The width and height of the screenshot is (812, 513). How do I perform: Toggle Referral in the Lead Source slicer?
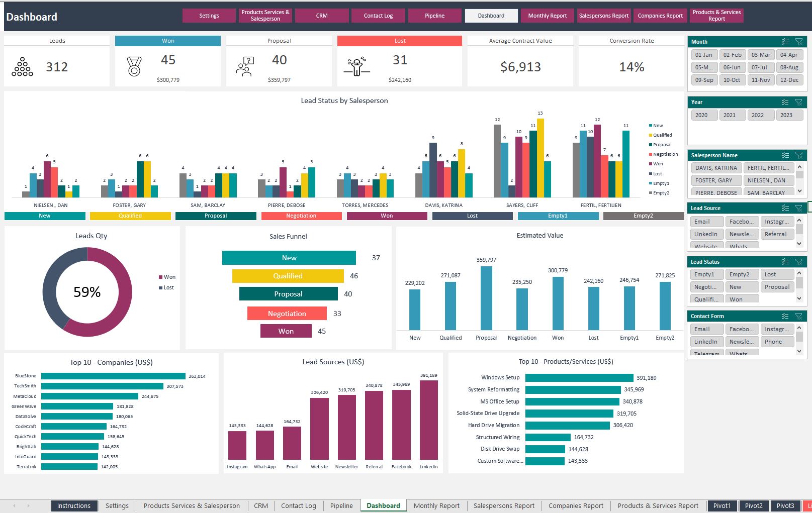[775, 234]
